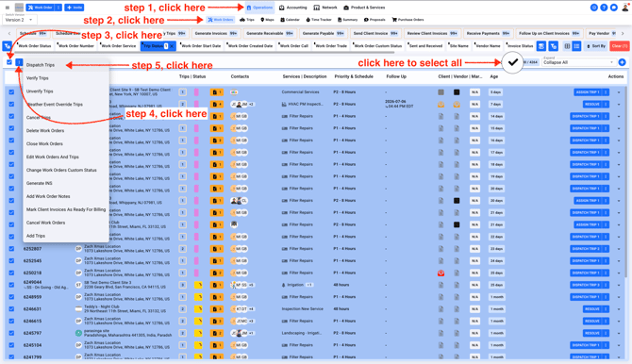Click the pink status swatch in the 5 days row
The image size is (632, 364).
196,92
